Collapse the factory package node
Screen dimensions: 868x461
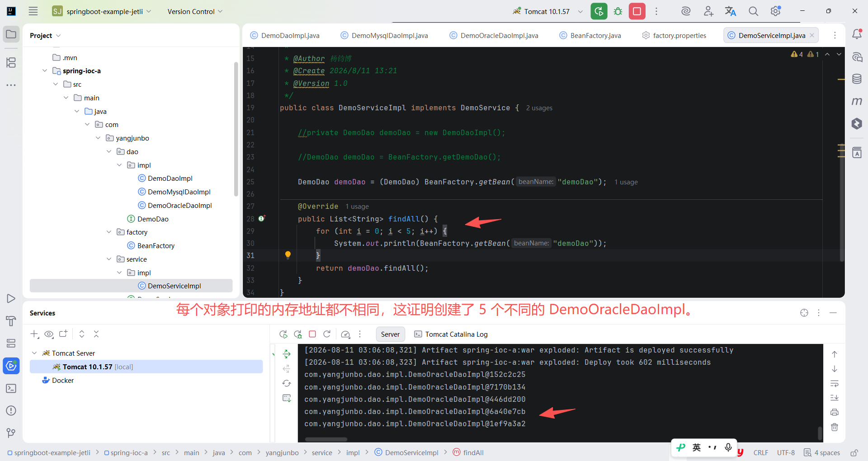click(x=108, y=232)
